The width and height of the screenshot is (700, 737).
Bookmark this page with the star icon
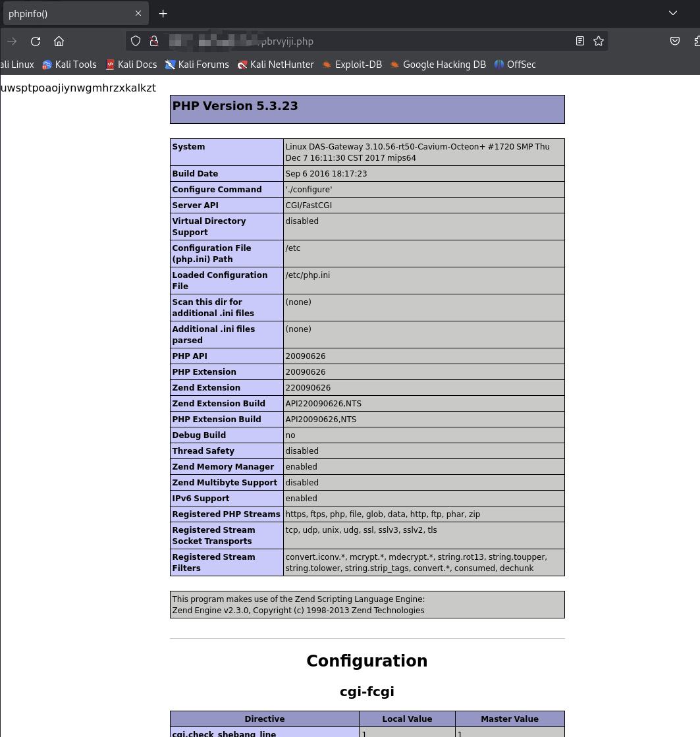click(599, 41)
